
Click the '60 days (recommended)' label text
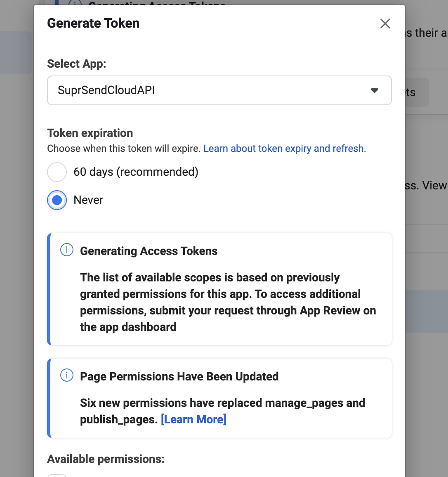pyautogui.click(x=136, y=172)
